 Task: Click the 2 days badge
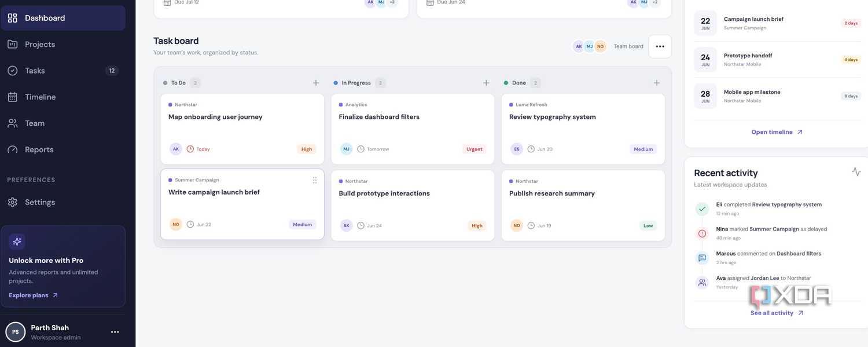click(x=851, y=23)
